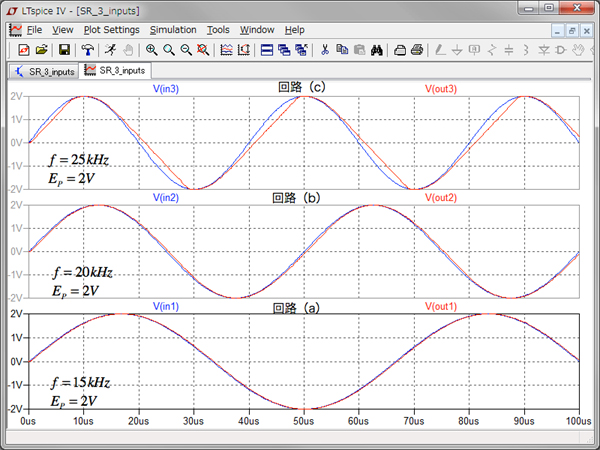Click the Cascade windows icon
Screen dimensions: 600x450
click(x=284, y=49)
